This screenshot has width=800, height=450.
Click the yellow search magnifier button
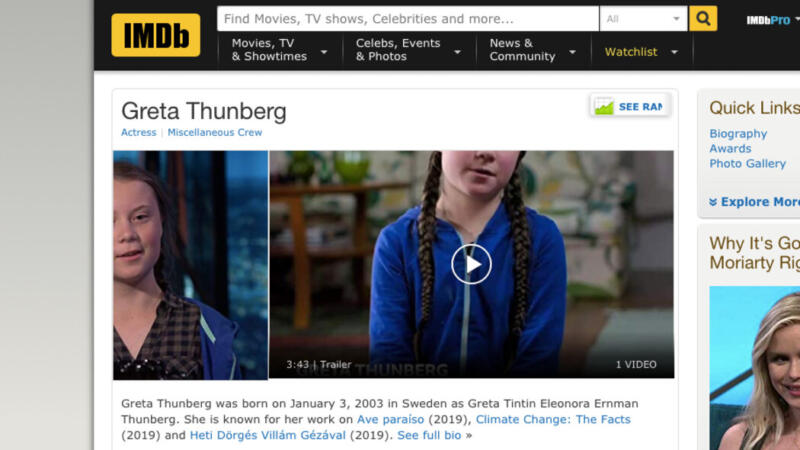[x=703, y=19]
